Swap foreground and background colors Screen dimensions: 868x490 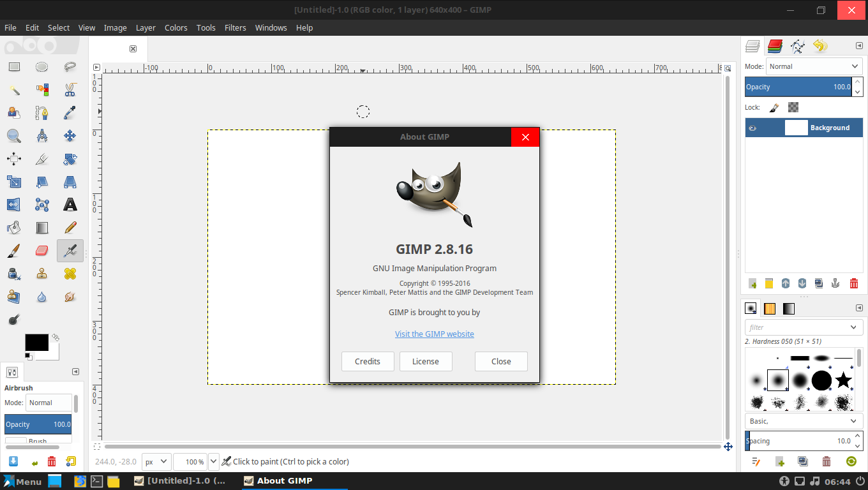coord(56,337)
